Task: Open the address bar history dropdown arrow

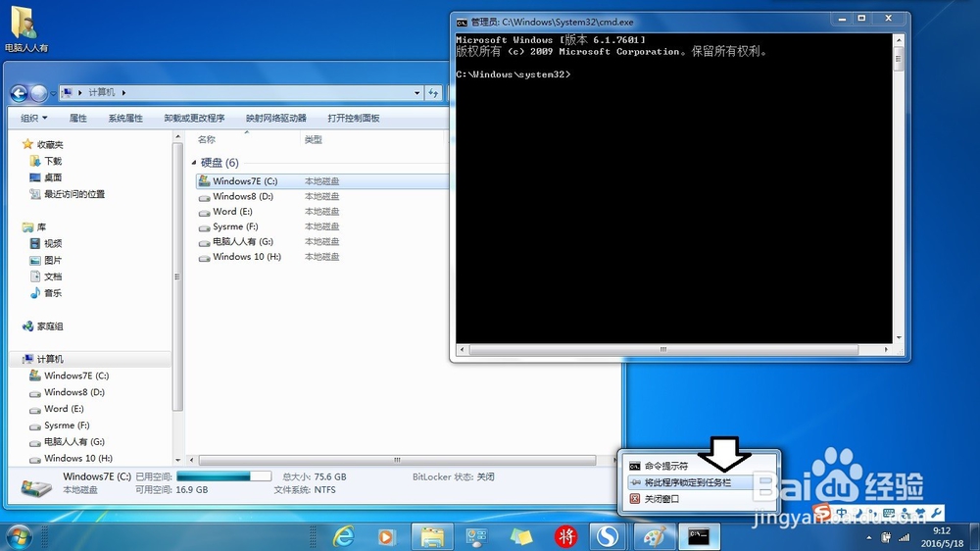Action: click(x=416, y=92)
